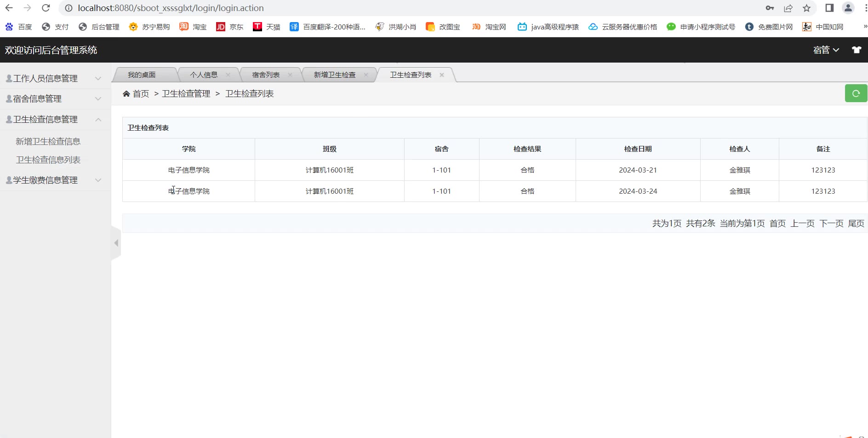Open the 苏宁易购 bookmark
This screenshot has height=438, width=868.
[x=149, y=27]
